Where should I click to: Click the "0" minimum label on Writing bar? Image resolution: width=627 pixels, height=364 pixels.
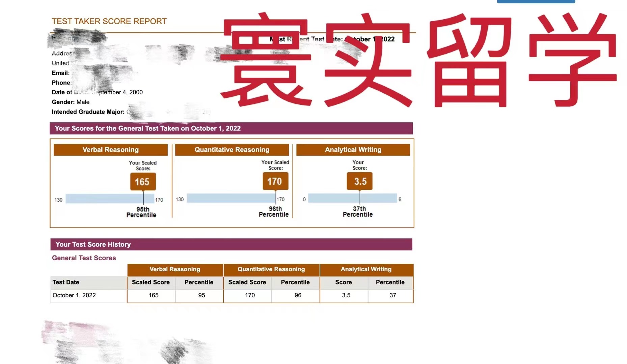pos(304,200)
